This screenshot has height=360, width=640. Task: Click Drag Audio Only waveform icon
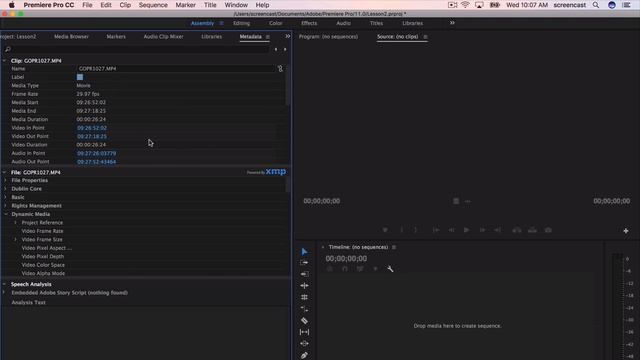pos(467,201)
